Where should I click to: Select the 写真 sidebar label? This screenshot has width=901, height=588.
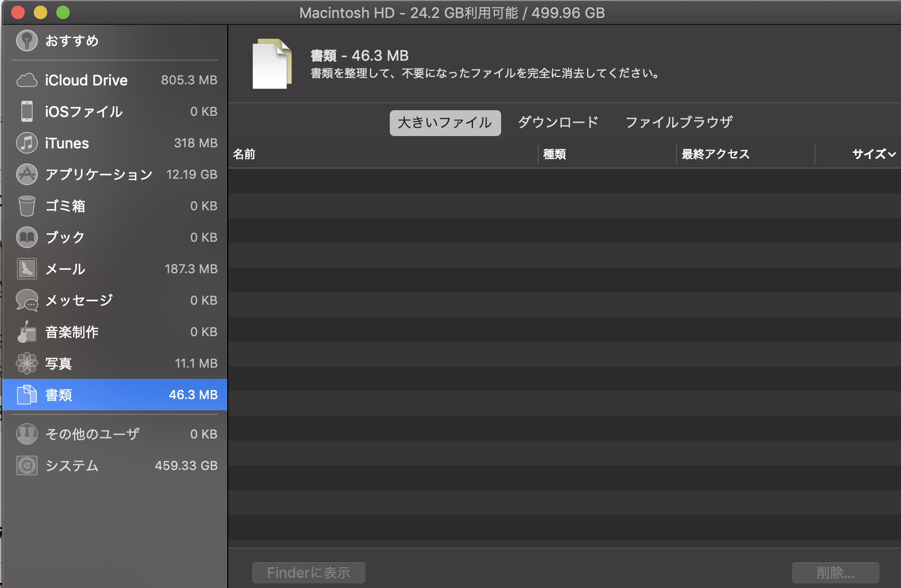coord(58,363)
